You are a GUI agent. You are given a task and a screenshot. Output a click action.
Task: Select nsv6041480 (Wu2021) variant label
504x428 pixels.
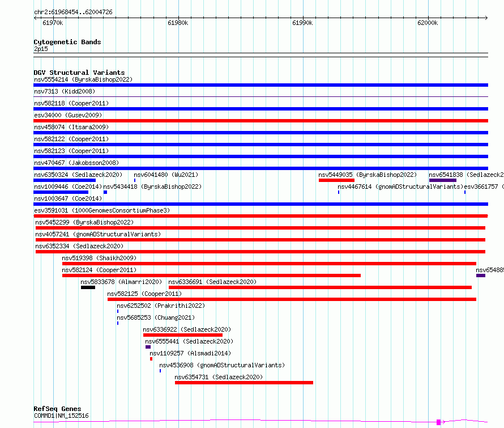coord(166,175)
